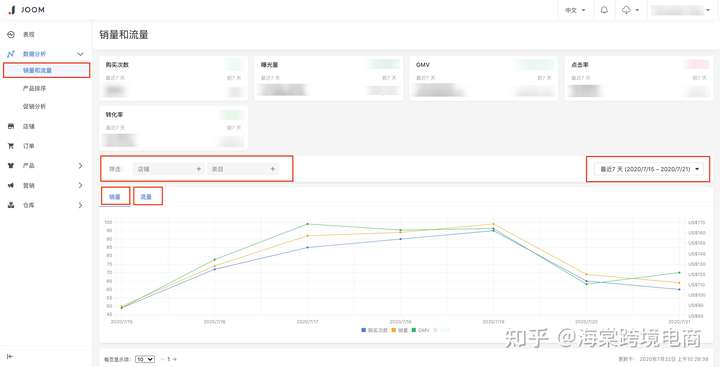
Task: Click the 点击率 summary card
Action: click(639, 79)
